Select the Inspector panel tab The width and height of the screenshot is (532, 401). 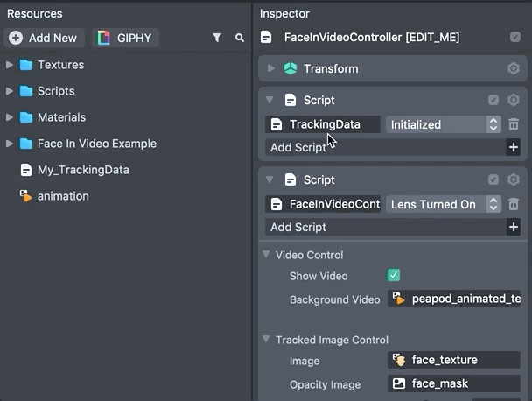pos(285,13)
